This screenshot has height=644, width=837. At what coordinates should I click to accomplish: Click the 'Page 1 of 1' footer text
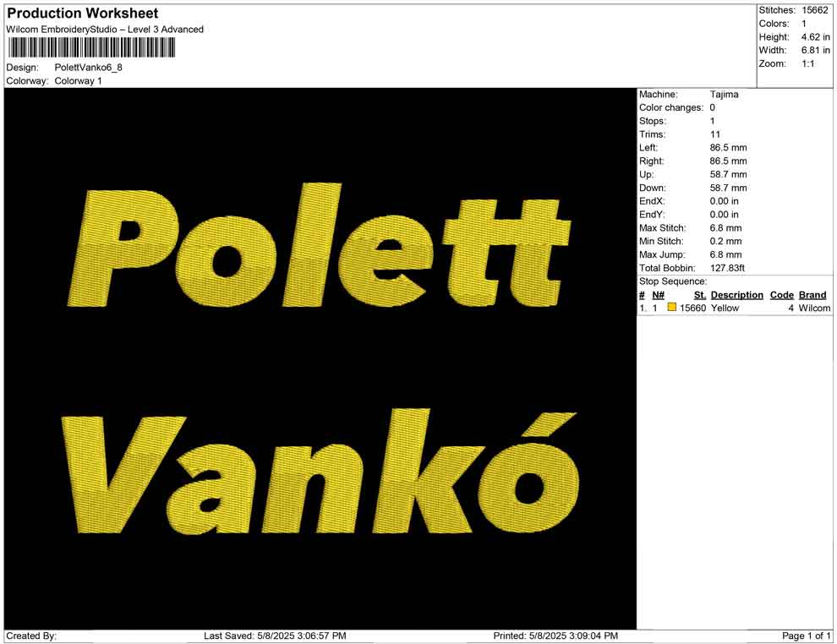(806, 636)
